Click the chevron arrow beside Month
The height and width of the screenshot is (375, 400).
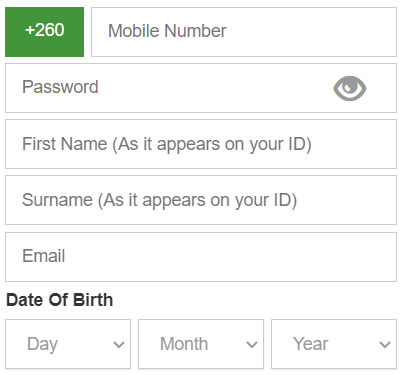[x=252, y=344]
